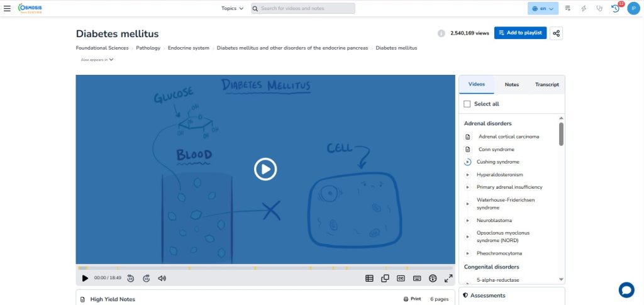Click scroll-down arrow of the video list
Screen dimensions: 644x305
pyautogui.click(x=561, y=279)
